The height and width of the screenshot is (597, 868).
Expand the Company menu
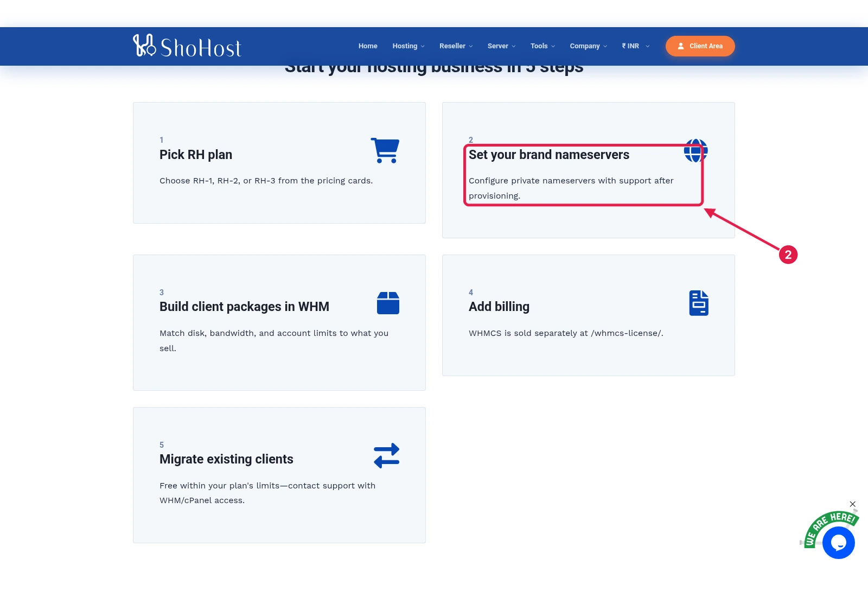(x=589, y=46)
